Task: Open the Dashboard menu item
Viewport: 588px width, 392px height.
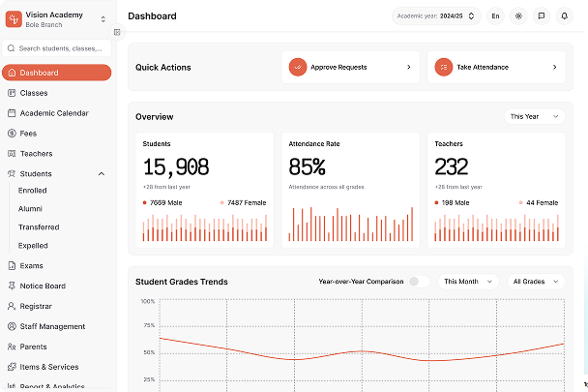Action: click(x=57, y=73)
